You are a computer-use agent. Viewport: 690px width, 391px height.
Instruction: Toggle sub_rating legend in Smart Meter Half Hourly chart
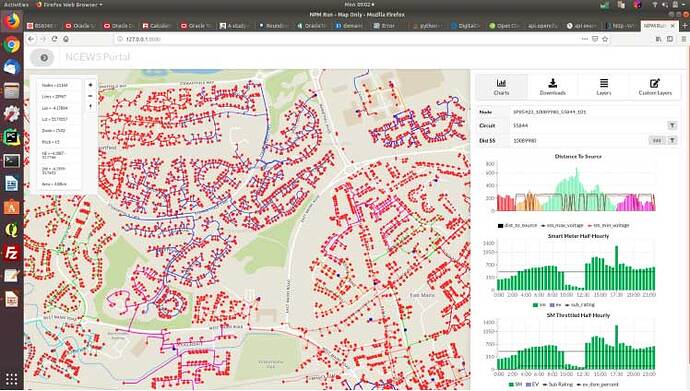580,305
